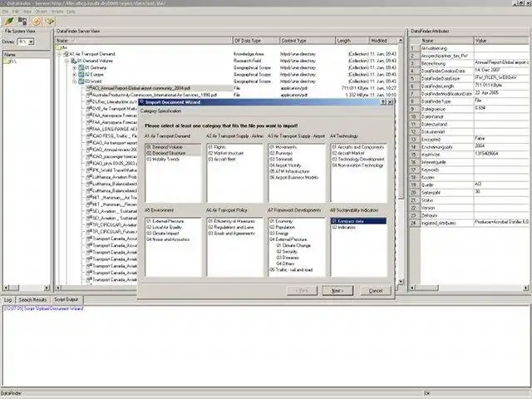Click the orange circular arrow toolbar icon
Viewport: 532px width, 399px height.
click(x=36, y=22)
